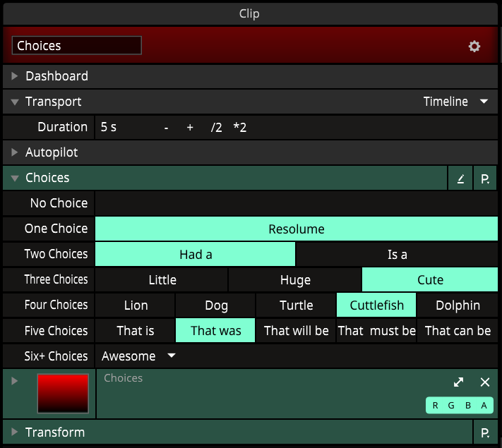Select 'That can be' option
The width and height of the screenshot is (502, 448).
click(458, 330)
